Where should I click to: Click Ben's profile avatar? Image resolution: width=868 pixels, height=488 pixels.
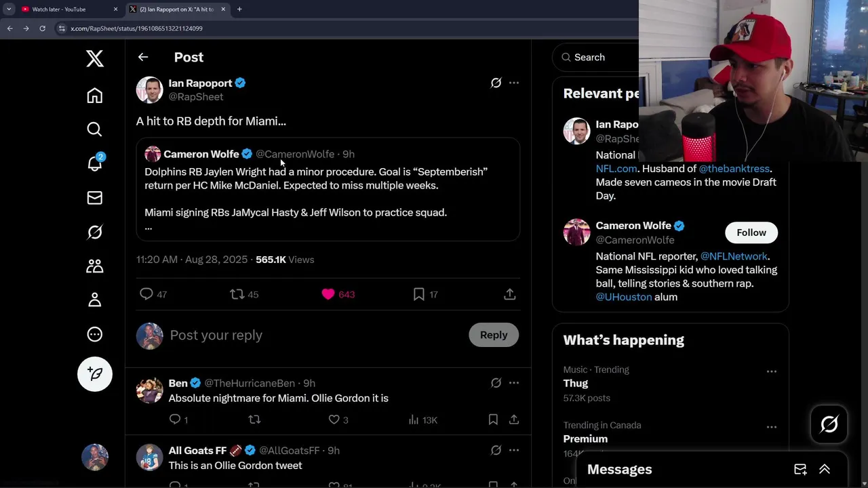[x=149, y=390]
